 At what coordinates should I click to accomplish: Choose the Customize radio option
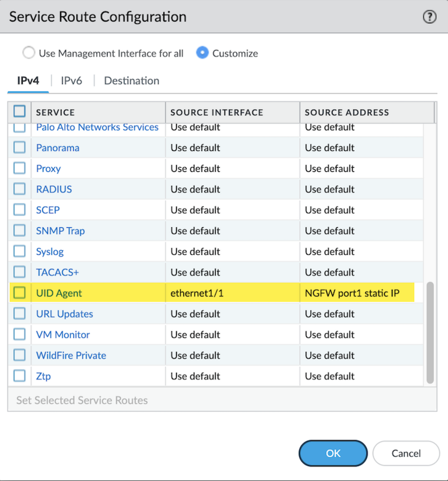[x=202, y=53]
